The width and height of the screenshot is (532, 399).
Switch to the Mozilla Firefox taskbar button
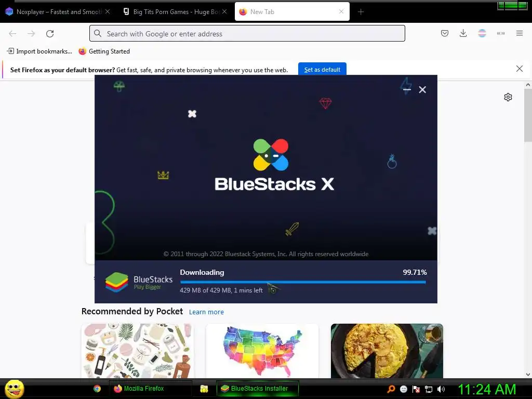150,389
